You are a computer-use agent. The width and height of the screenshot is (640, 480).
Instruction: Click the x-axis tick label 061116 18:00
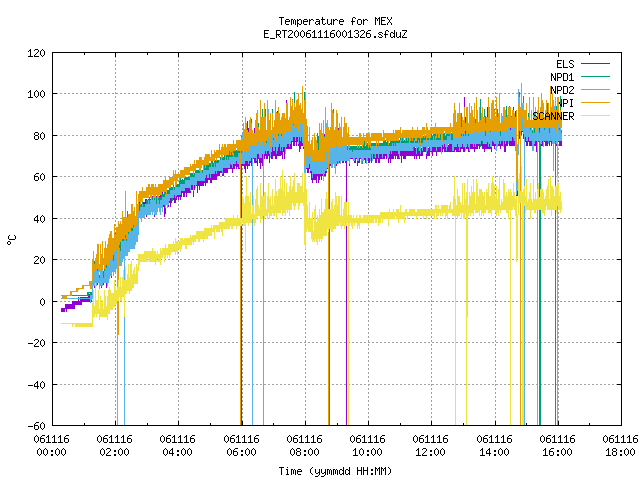click(x=620, y=445)
